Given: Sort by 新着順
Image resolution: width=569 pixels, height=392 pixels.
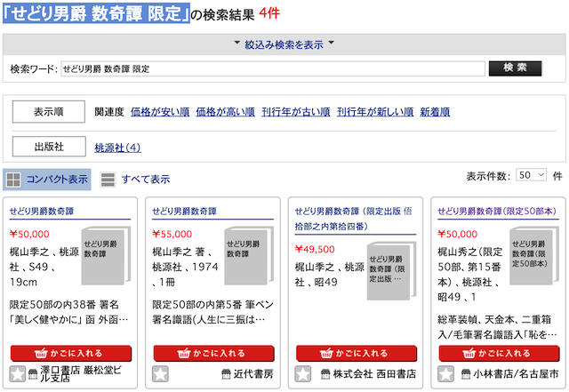Looking at the screenshot, I should pos(435,112).
